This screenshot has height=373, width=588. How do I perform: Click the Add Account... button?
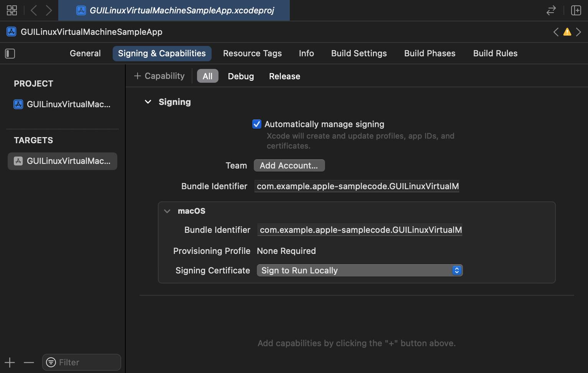[289, 165]
